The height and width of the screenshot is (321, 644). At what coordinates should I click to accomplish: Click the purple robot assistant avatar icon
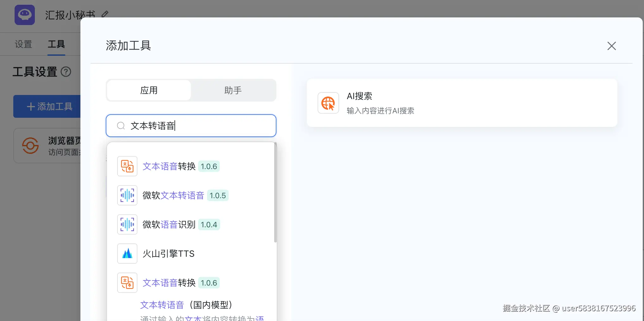(25, 15)
